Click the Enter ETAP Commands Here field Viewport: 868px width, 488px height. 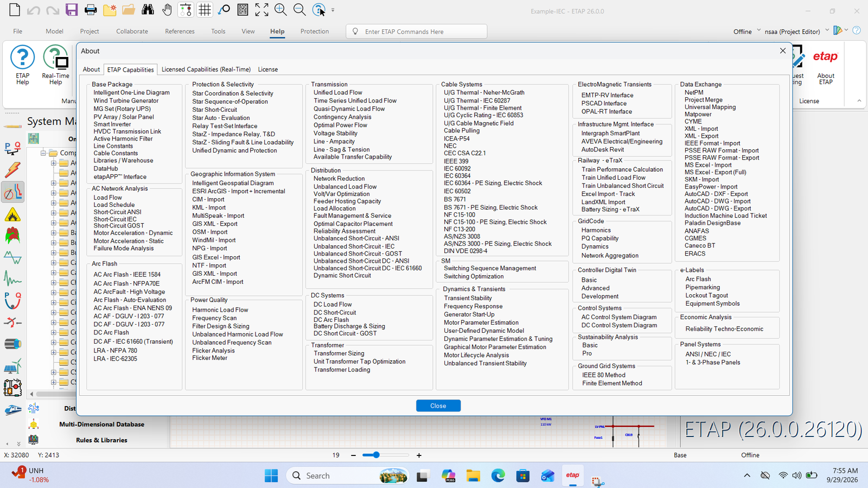[x=416, y=31]
